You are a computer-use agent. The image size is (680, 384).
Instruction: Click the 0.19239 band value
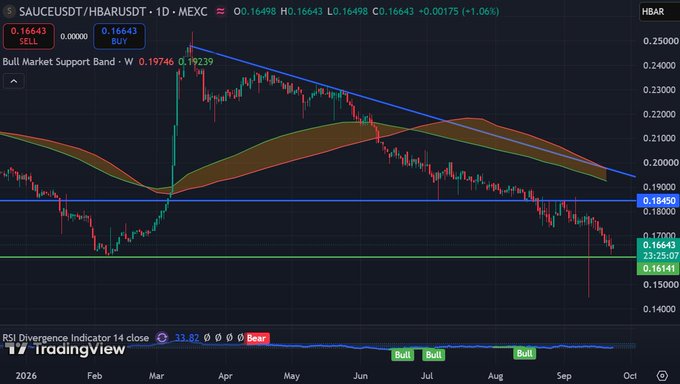pyautogui.click(x=196, y=62)
